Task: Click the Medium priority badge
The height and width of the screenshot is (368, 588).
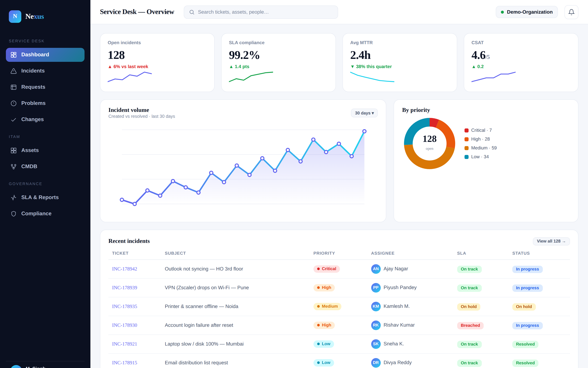Action: [x=327, y=306]
